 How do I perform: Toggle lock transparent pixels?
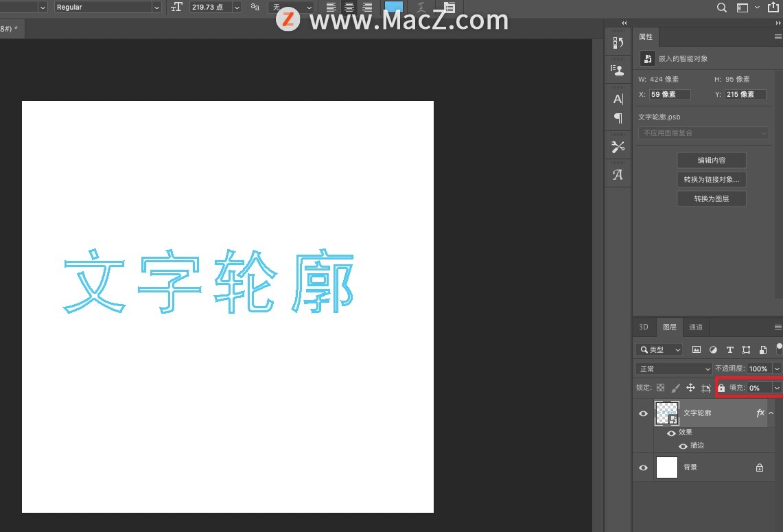tap(660, 388)
